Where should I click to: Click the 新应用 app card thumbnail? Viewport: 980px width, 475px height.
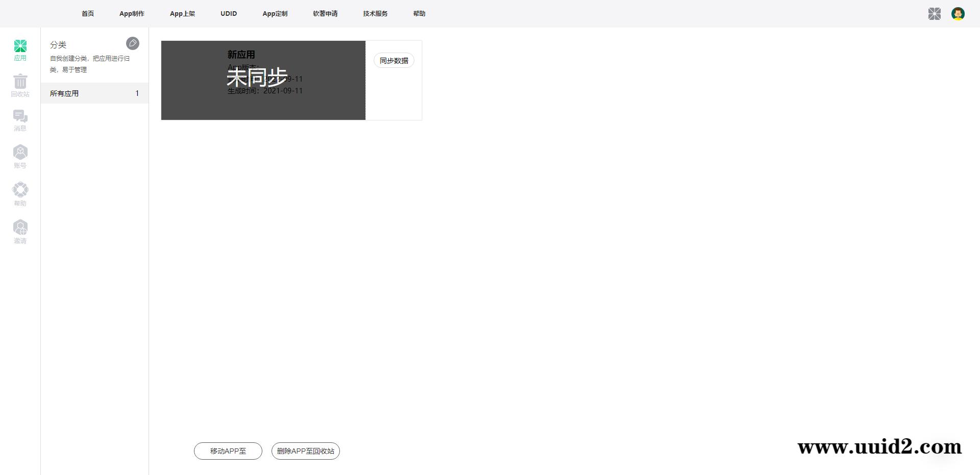coord(263,80)
